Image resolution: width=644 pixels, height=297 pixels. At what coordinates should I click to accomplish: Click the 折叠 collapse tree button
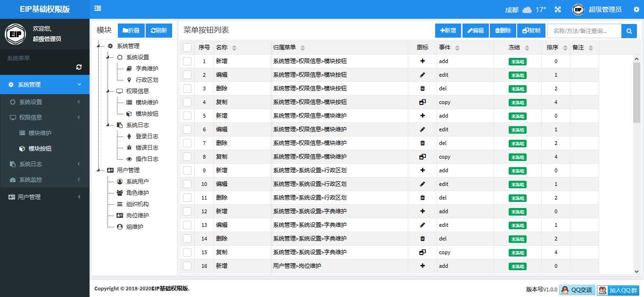[x=131, y=31]
